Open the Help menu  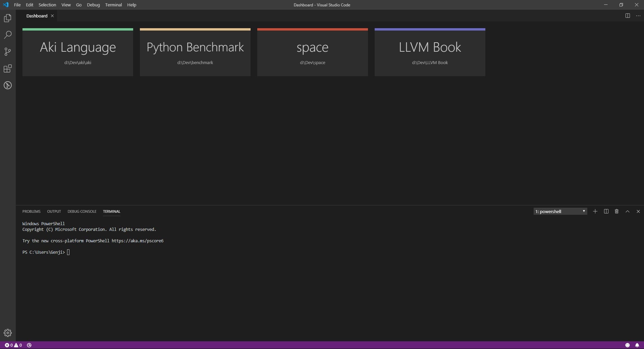132,5
